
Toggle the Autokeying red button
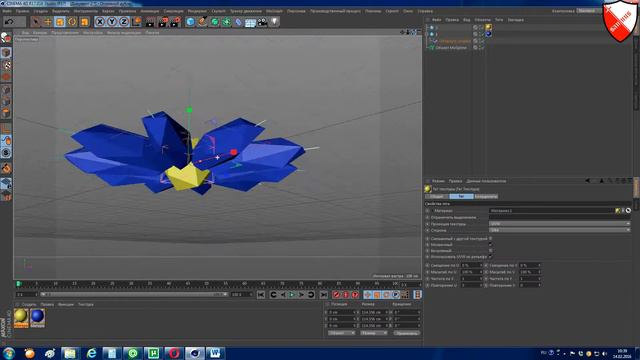click(x=346, y=294)
